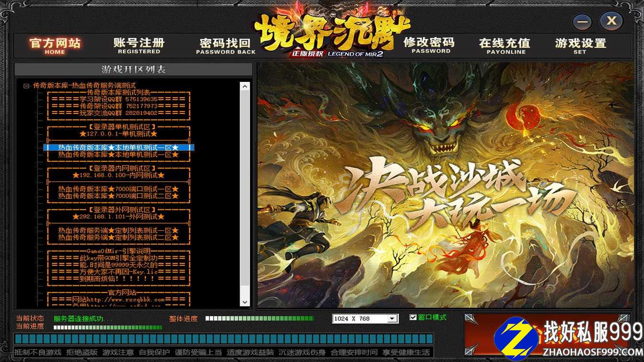The image size is (644, 362).
Task: Close the launcher with the round X icon
Action: (x=611, y=21)
